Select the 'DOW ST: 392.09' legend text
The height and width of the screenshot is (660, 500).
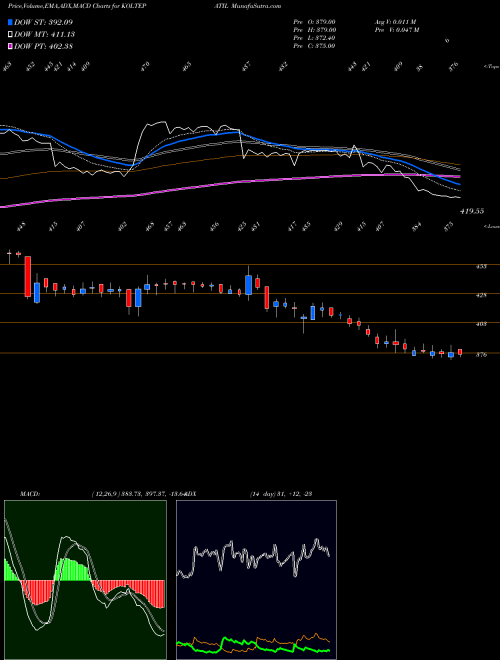44,22
